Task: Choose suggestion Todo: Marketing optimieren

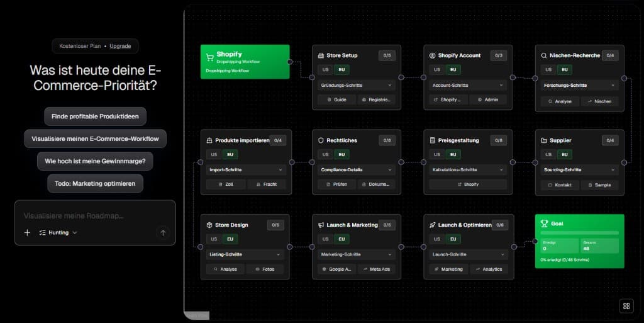Action: click(x=95, y=184)
